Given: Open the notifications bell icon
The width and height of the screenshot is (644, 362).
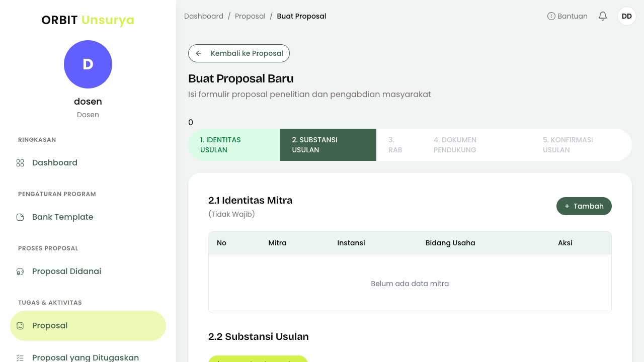Looking at the screenshot, I should pyautogui.click(x=603, y=16).
